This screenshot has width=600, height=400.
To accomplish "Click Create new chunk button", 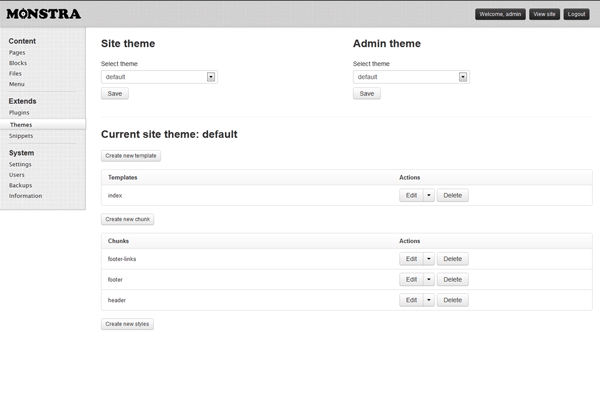I will coord(127,219).
